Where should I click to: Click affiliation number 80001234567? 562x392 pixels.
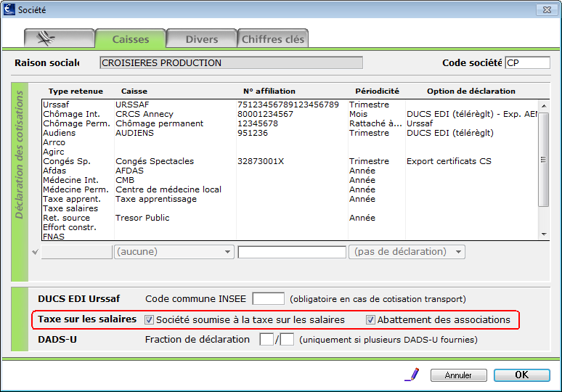pyautogui.click(x=265, y=114)
